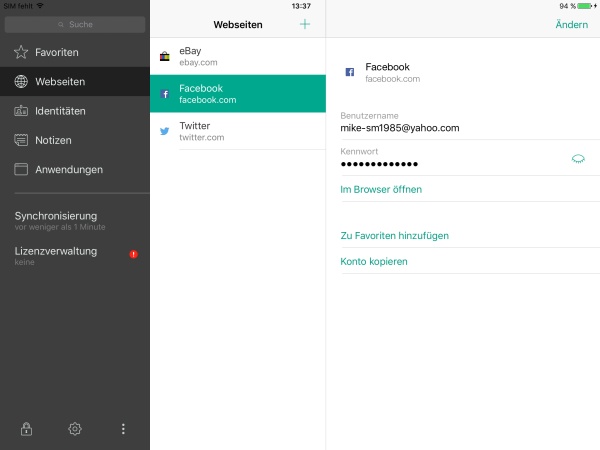Reveal password with the eye icon
Screen dimensions: 600x450
(578, 158)
